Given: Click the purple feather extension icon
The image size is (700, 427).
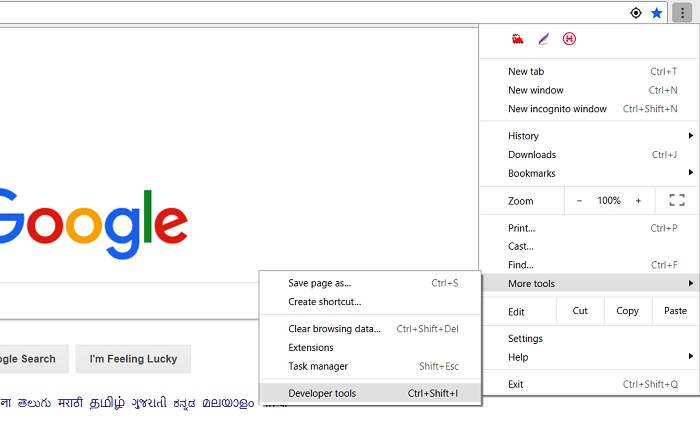Looking at the screenshot, I should 543,39.
